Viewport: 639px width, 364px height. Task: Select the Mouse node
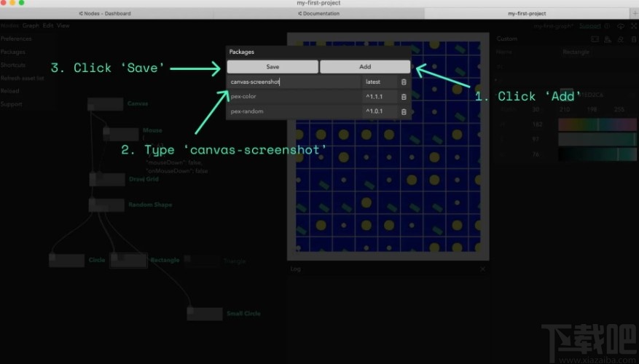pos(121,135)
